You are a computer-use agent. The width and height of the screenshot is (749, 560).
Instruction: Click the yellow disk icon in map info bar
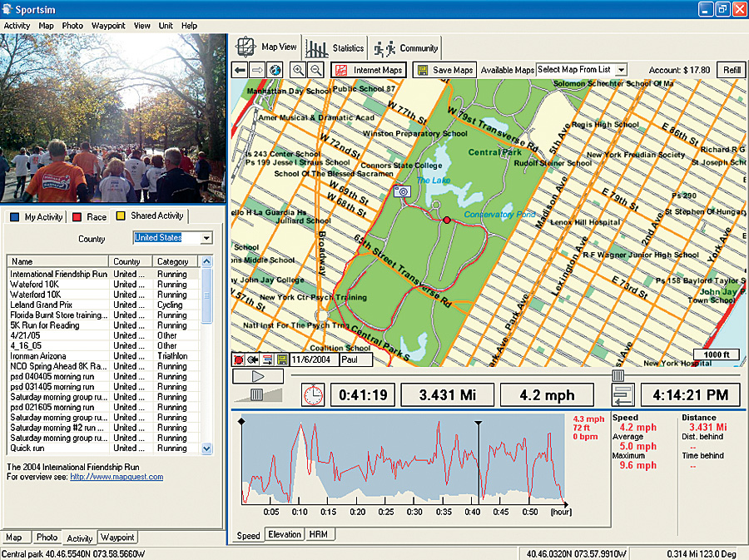pos(282,359)
